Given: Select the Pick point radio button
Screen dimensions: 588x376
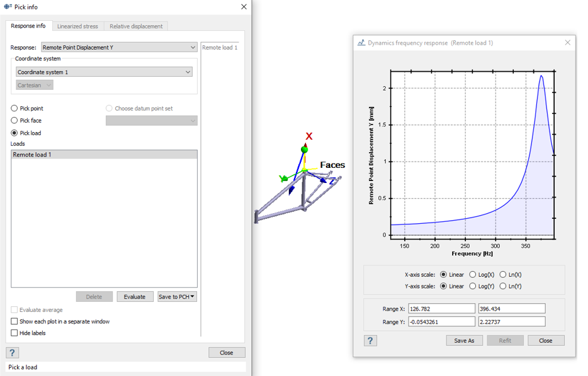Looking at the screenshot, I should click(14, 109).
